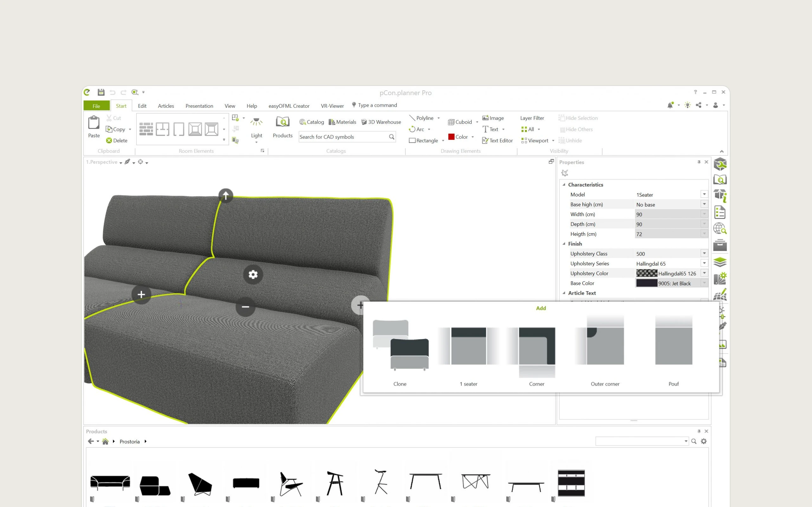Open the File menu
Screen dimensions: 812x507
(x=96, y=106)
